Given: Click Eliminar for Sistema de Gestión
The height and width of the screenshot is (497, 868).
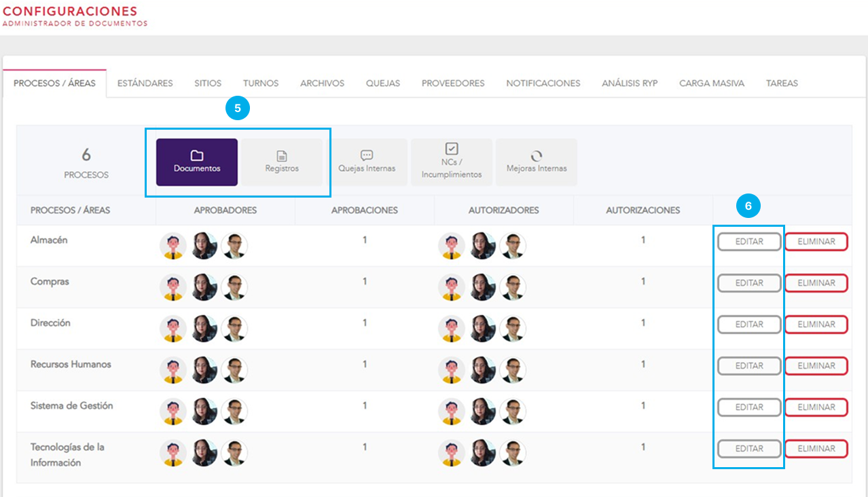Looking at the screenshot, I should [816, 407].
